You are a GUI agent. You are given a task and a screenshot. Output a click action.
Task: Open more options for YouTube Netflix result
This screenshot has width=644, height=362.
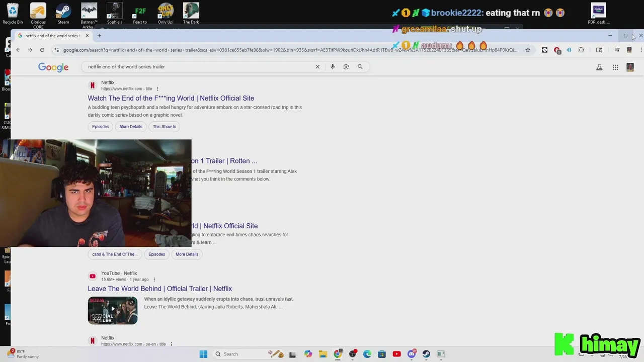154,280
